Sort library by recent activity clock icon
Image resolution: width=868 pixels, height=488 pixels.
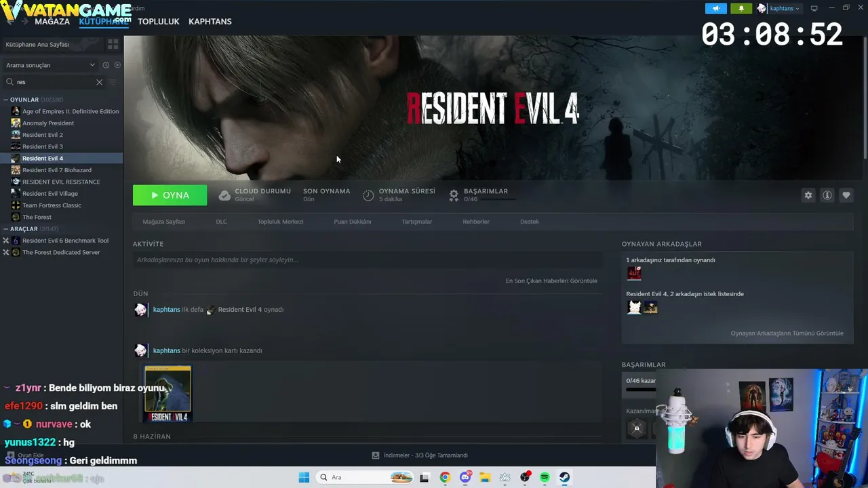pyautogui.click(x=106, y=65)
